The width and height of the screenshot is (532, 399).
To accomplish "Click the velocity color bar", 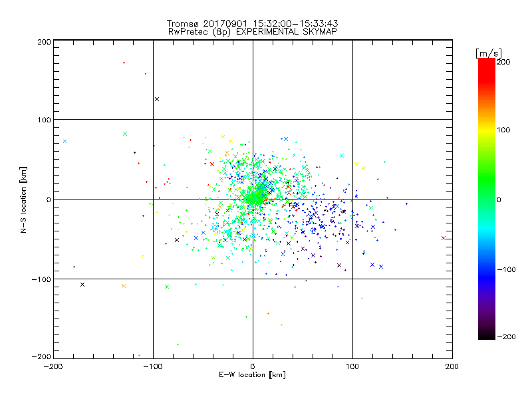I will 487,199.
